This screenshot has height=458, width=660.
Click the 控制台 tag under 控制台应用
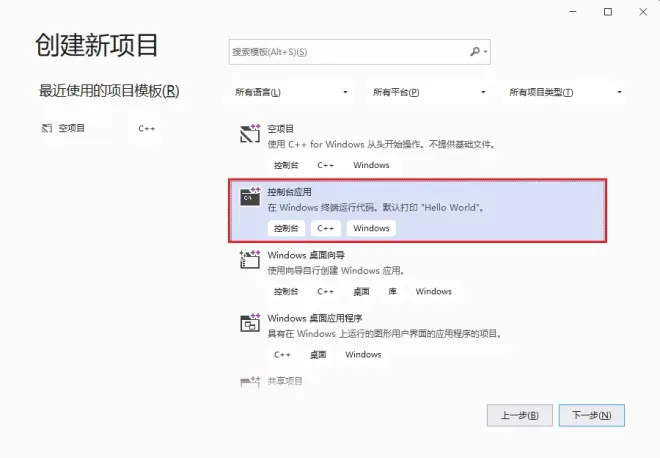(286, 228)
